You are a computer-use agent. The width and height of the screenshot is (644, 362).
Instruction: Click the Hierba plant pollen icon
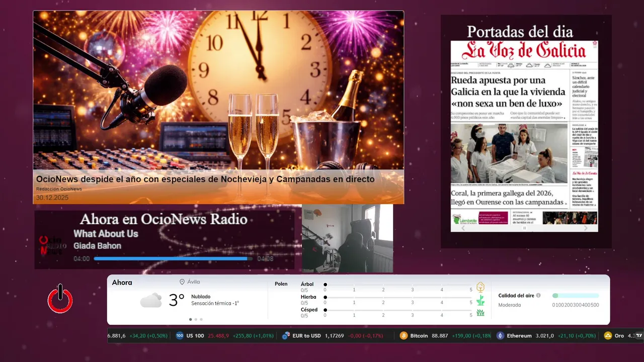(480, 300)
